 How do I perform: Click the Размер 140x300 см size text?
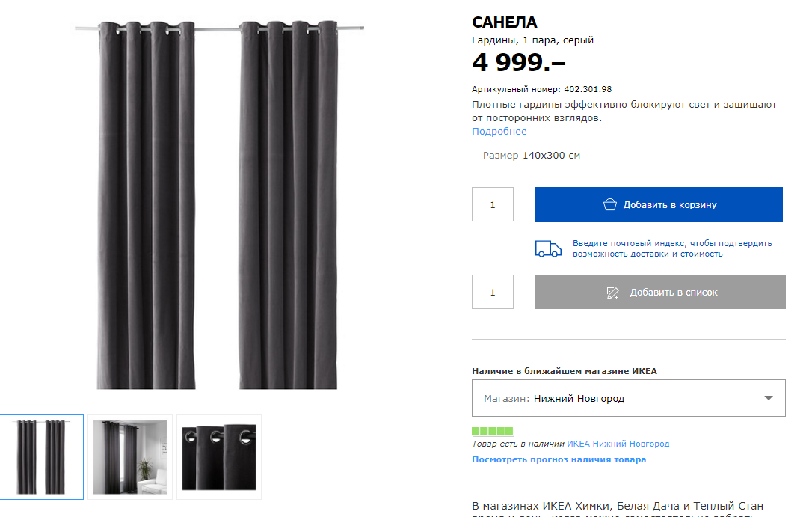(532, 156)
